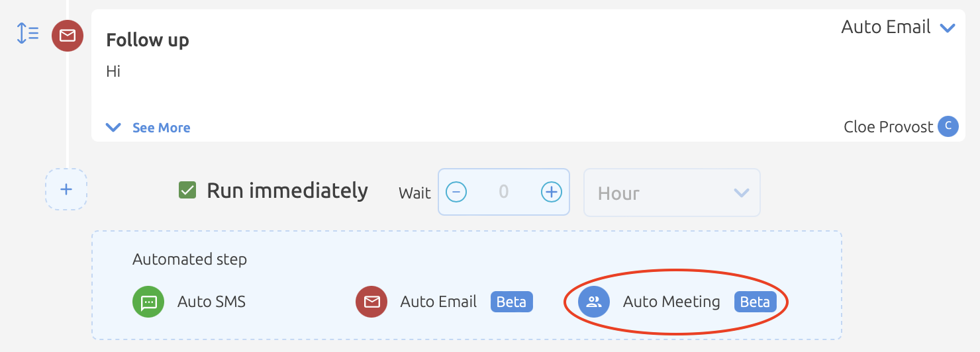Expand the Auto Email chevron arrow
Image resolution: width=980 pixels, height=352 pixels.
pos(948,28)
